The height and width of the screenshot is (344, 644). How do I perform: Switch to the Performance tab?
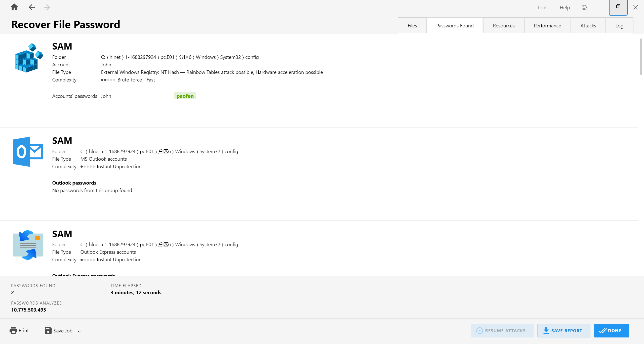tap(547, 26)
